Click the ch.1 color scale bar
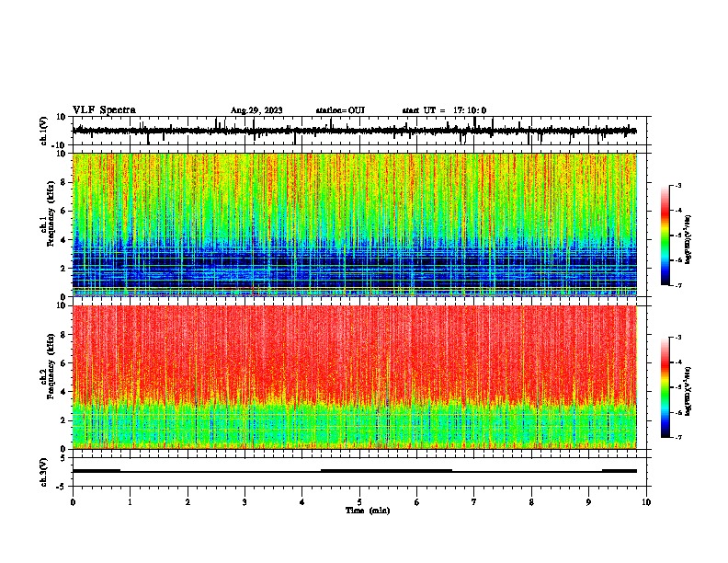The height and width of the screenshot is (563, 728). [x=665, y=236]
